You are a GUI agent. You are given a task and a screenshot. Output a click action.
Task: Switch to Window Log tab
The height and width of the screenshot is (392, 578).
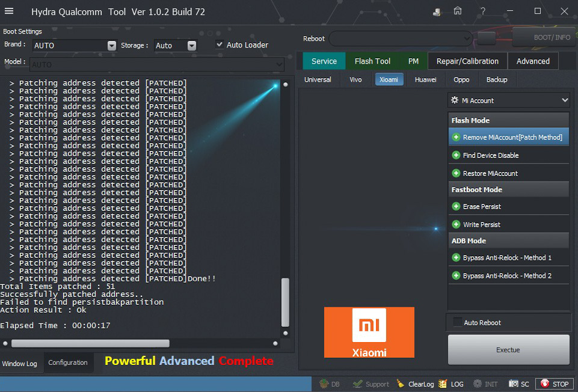(19, 364)
